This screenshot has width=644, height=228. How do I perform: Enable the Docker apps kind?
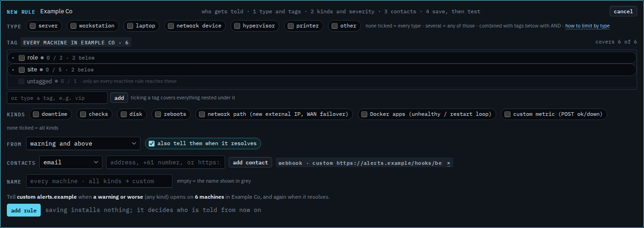(364, 114)
